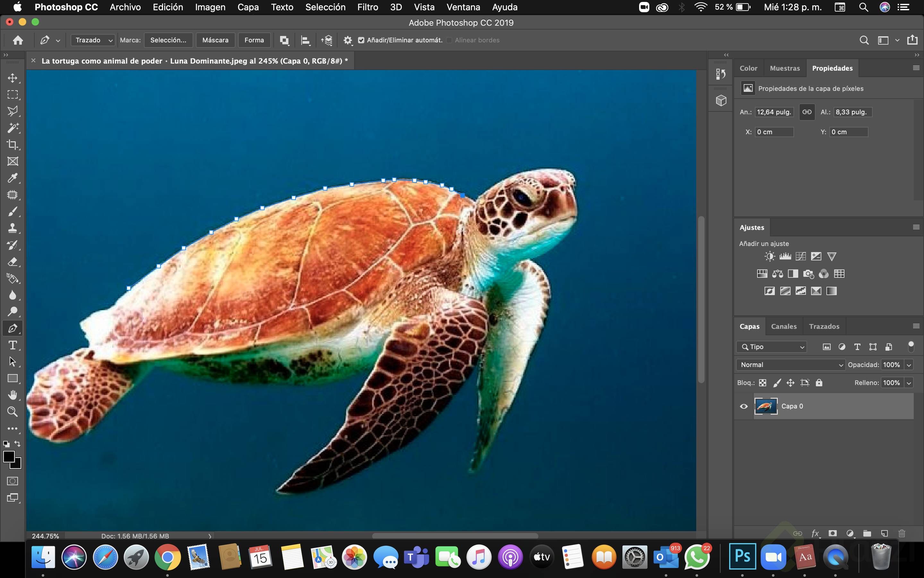Open the Selección menu
This screenshot has height=578, width=924.
[325, 7]
